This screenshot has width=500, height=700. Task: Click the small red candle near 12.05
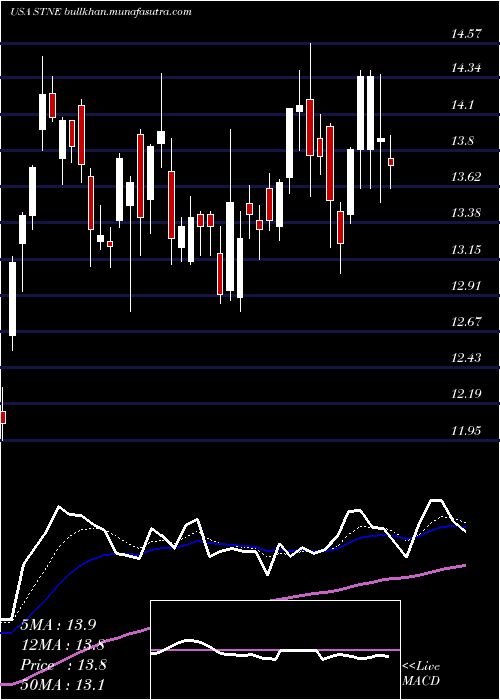point(3,417)
